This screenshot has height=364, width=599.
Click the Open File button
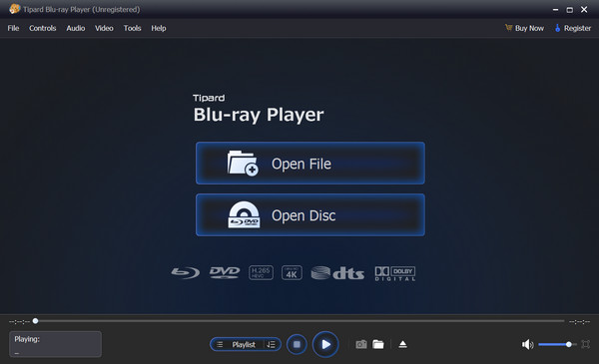(310, 164)
